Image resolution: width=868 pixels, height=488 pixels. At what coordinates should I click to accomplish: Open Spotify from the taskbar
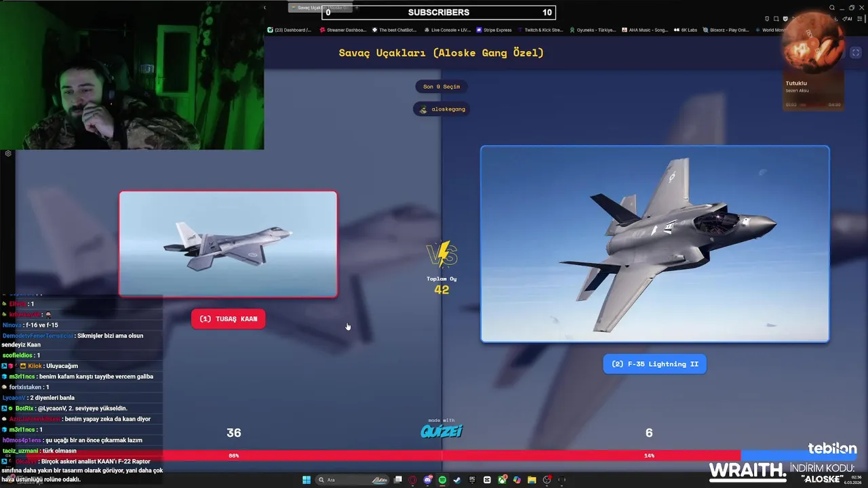pos(443,480)
